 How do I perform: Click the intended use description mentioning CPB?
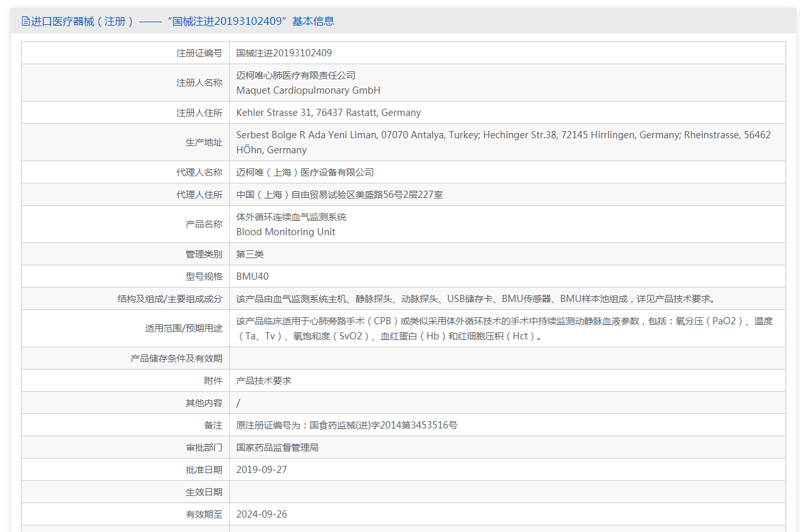pyautogui.click(x=504, y=321)
